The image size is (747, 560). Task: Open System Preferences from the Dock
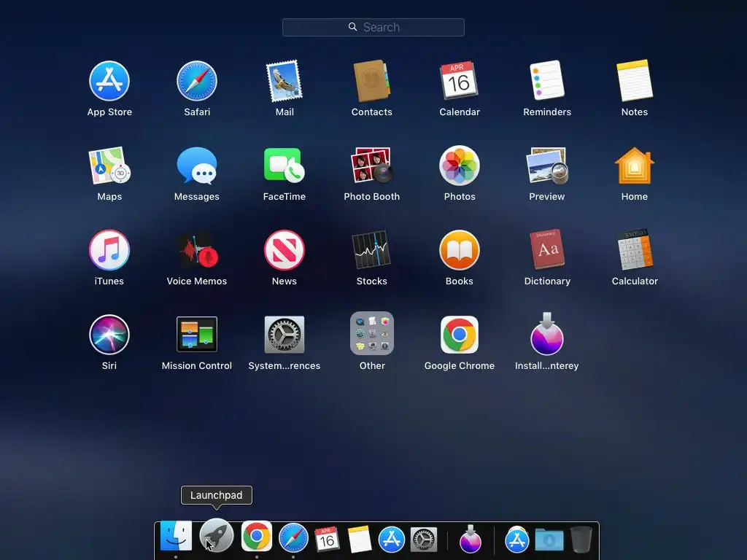click(x=424, y=540)
